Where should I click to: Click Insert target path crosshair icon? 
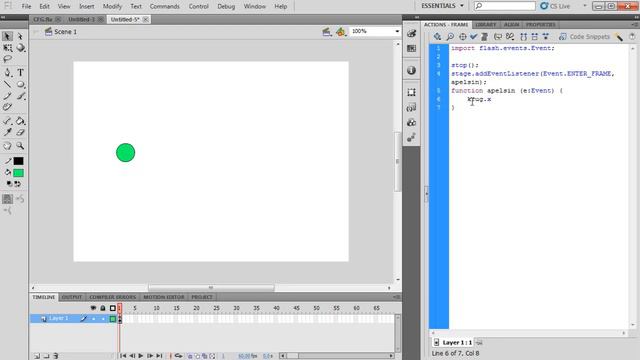(462, 37)
